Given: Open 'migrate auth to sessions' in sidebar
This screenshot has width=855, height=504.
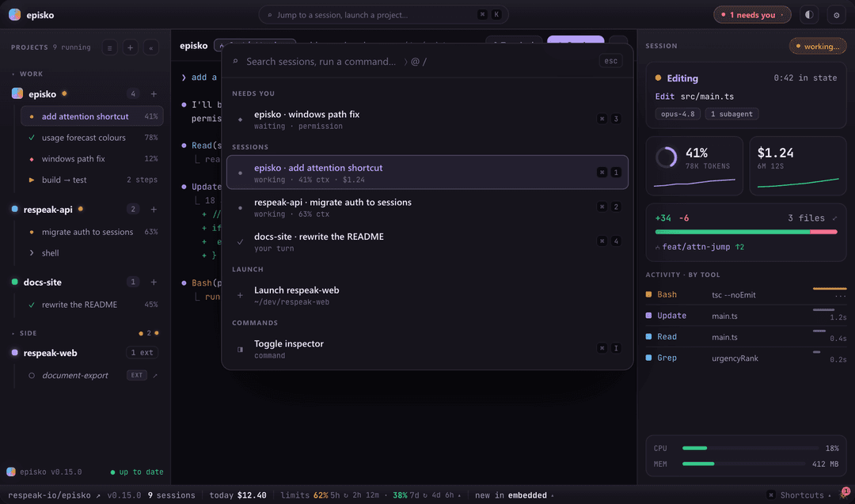Looking at the screenshot, I should click(x=92, y=232).
